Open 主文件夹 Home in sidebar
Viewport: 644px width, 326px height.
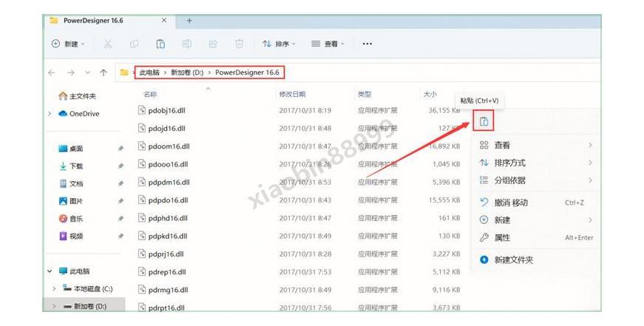pyautogui.click(x=78, y=96)
